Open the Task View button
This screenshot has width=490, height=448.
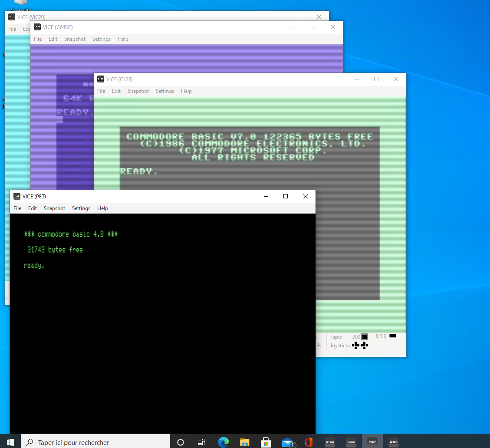click(201, 442)
